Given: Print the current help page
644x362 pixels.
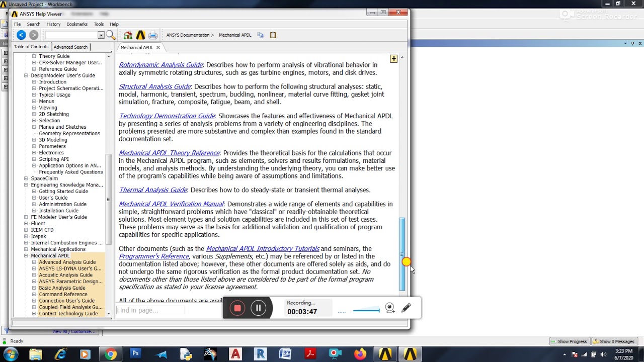Looking at the screenshot, I should (153, 35).
